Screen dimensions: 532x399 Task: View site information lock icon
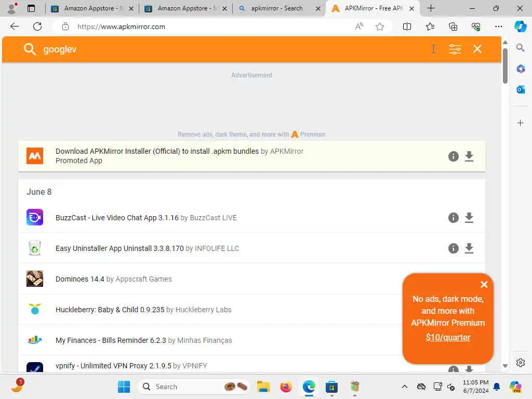(x=65, y=26)
